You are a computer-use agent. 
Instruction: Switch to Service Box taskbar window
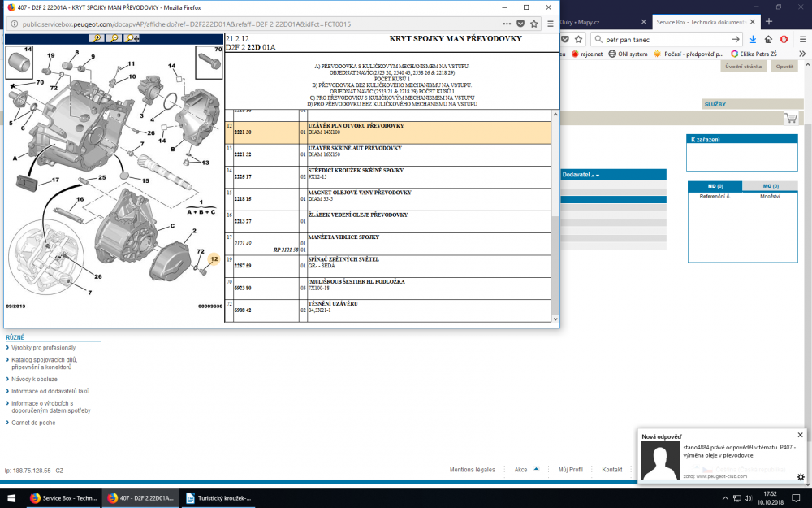pyautogui.click(x=63, y=498)
